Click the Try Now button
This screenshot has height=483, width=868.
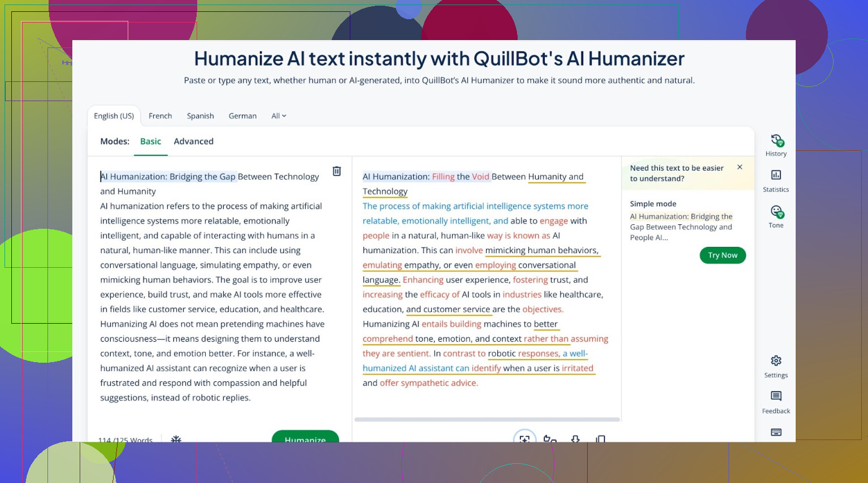pos(722,255)
